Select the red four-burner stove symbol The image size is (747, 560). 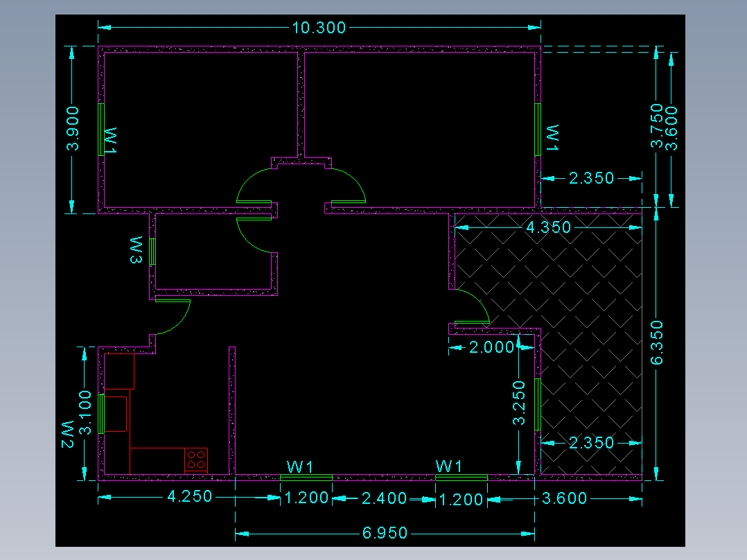click(196, 460)
